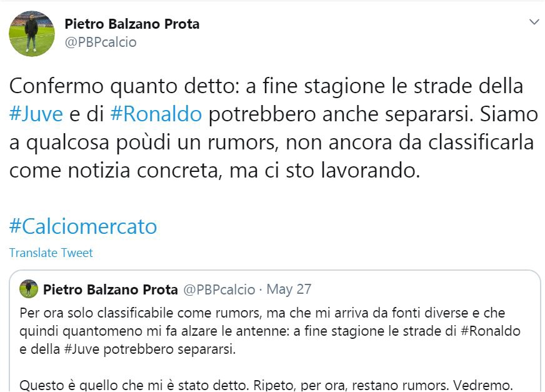Viewport: 545px width, 392px height.
Task: Click Pietro Balzano Prota's large profile avatar
Action: 31,33
